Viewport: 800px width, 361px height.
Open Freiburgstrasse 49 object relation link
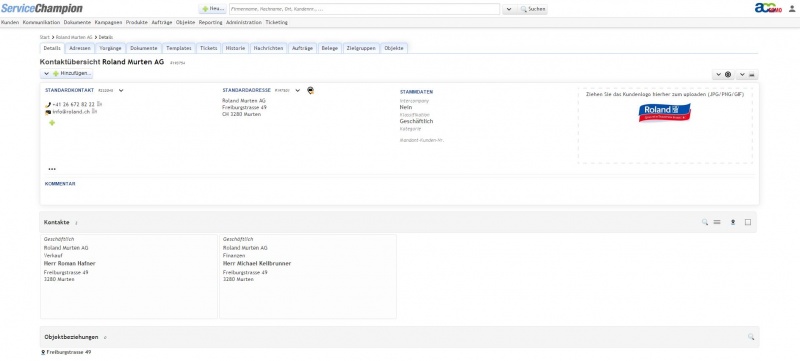point(69,352)
